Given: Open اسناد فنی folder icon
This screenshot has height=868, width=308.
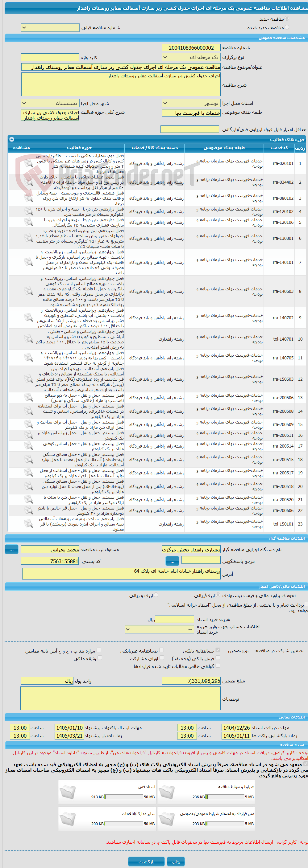Looking at the screenshot, I should click(x=68, y=792).
